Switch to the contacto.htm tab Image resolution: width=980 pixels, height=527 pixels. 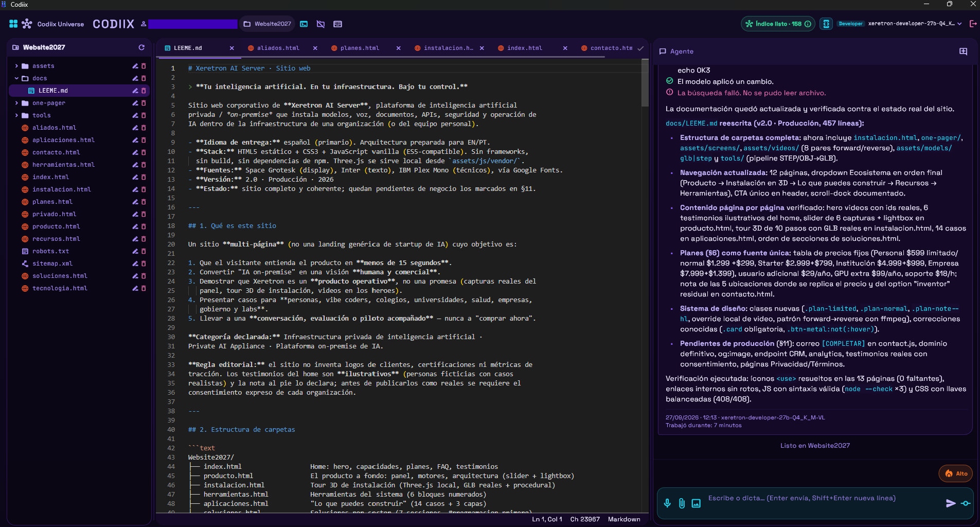coord(611,48)
